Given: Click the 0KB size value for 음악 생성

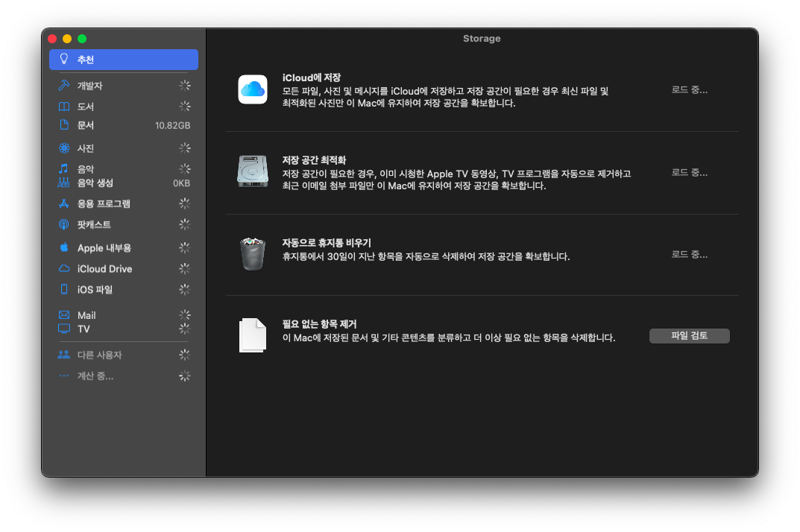Looking at the screenshot, I should (x=181, y=183).
